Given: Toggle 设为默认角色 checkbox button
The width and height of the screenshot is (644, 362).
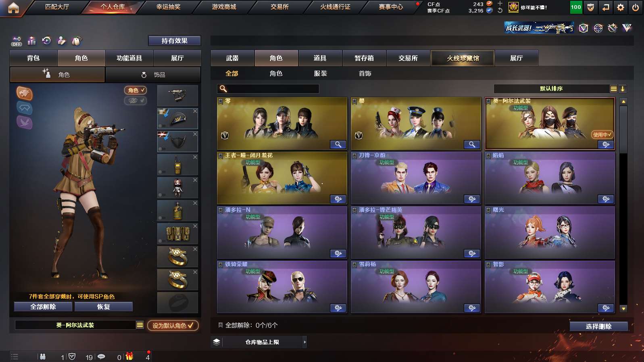Looking at the screenshot, I should click(x=173, y=325).
